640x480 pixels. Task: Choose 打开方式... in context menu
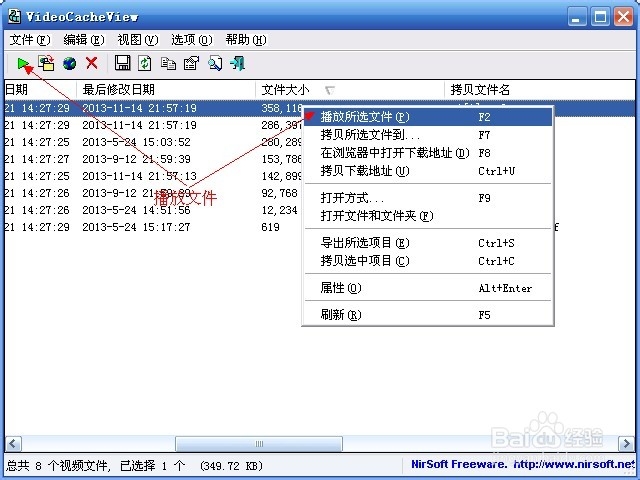coord(427,198)
